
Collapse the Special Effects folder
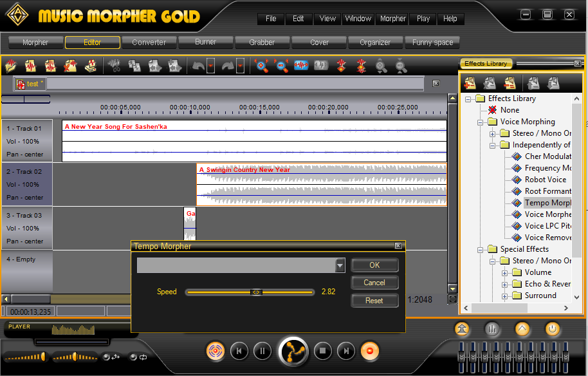[480, 250]
